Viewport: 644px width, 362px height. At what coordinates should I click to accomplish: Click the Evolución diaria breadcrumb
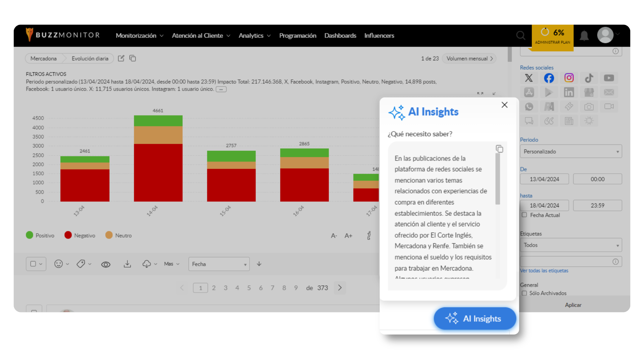90,58
